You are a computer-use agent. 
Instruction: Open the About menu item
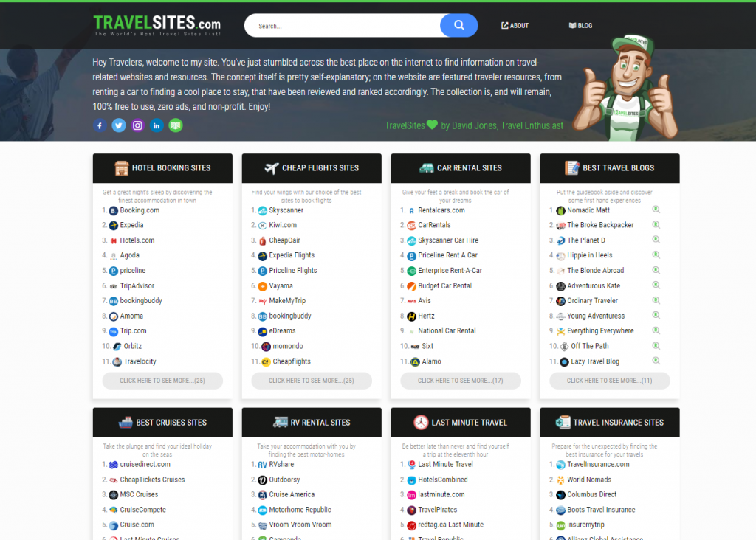[x=515, y=26]
